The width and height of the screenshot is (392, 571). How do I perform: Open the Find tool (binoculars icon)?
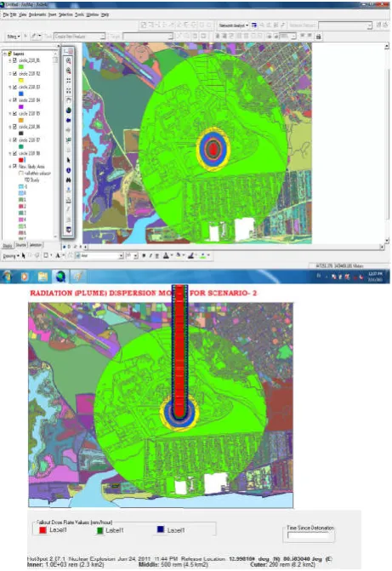point(68,180)
